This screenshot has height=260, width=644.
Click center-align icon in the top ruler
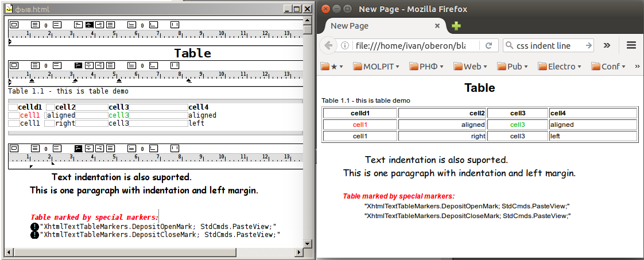tap(90, 25)
